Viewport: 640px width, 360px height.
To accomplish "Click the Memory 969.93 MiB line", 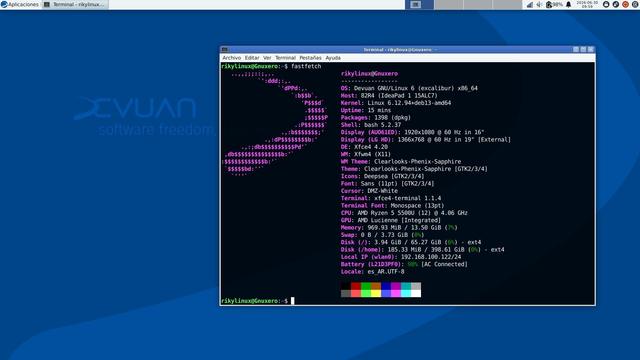I will click(399, 228).
